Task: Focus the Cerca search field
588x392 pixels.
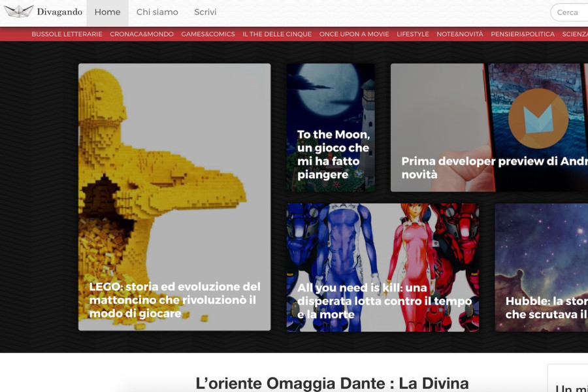Action: point(570,12)
